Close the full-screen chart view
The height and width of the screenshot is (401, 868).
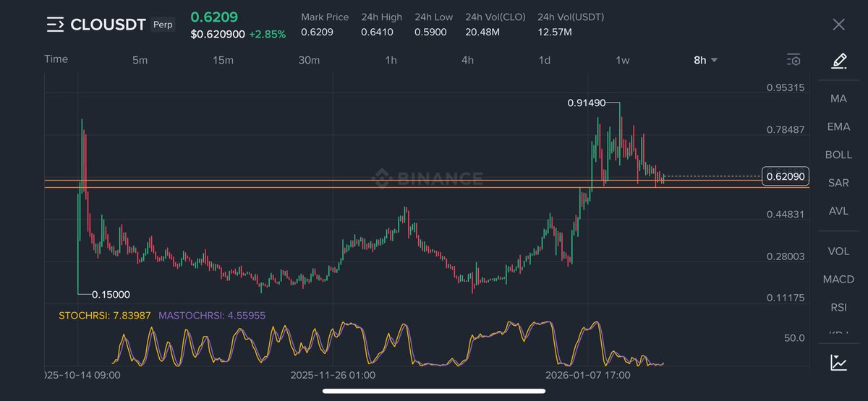pos(838,25)
